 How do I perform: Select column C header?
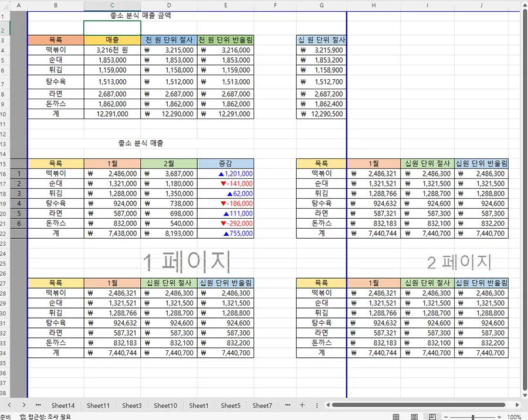point(111,5)
